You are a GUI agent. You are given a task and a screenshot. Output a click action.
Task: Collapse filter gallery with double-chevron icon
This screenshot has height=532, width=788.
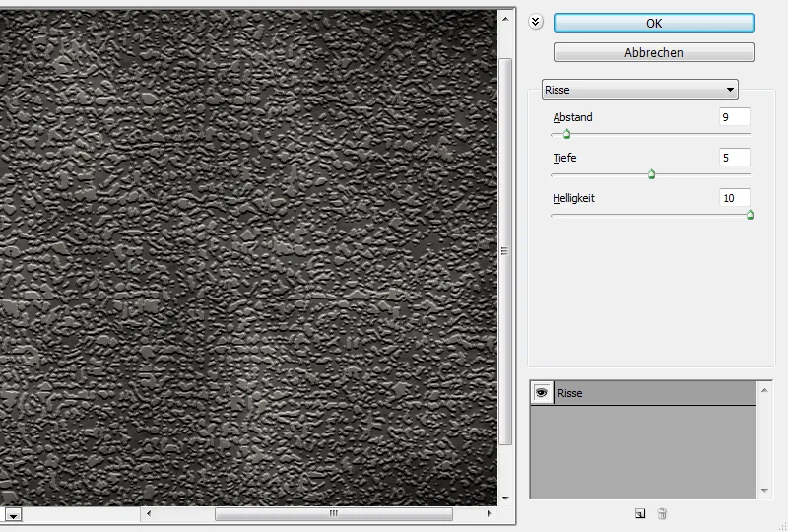pos(536,22)
